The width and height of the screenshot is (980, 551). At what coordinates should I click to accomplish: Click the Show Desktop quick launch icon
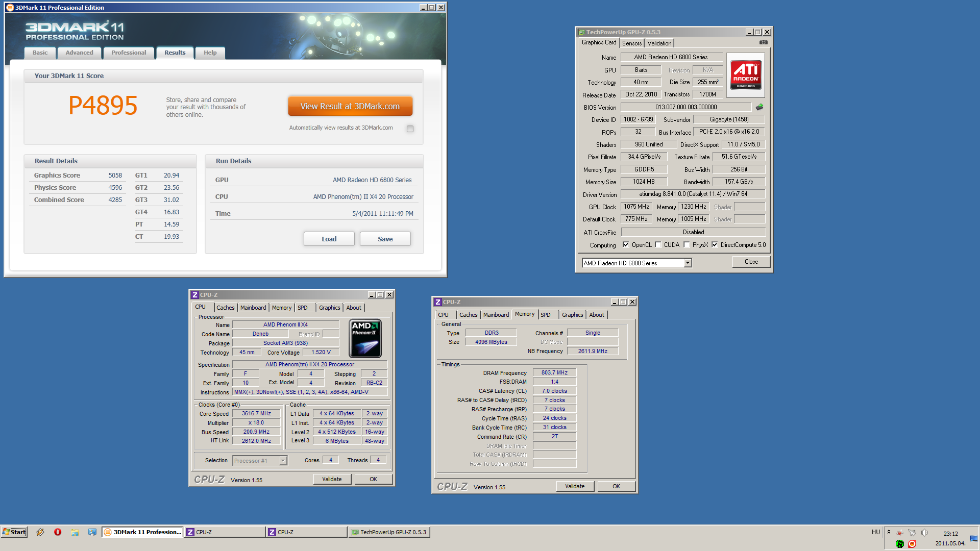[x=92, y=532]
